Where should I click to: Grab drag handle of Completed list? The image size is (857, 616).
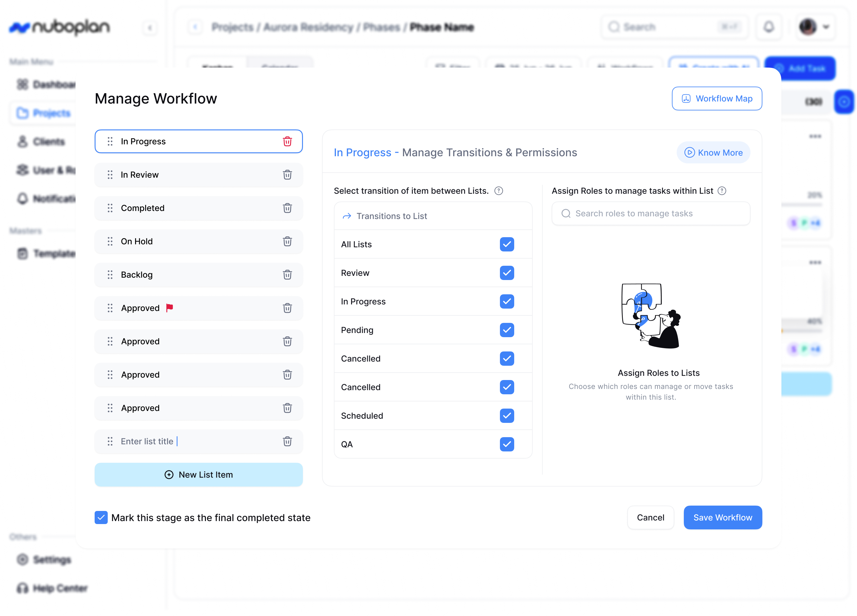110,208
